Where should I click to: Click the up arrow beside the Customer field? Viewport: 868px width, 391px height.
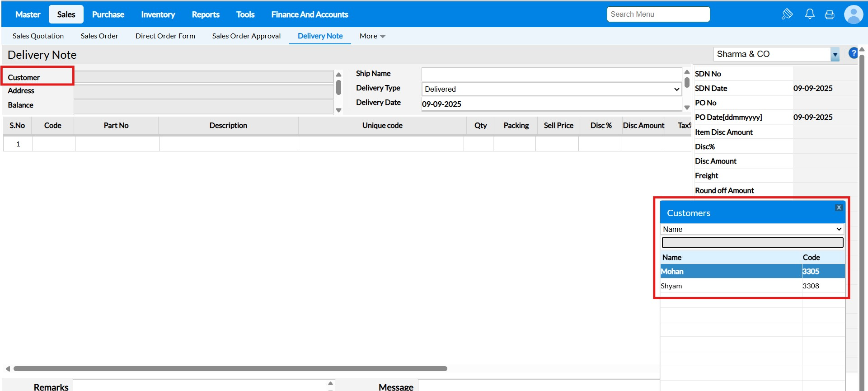coord(338,75)
